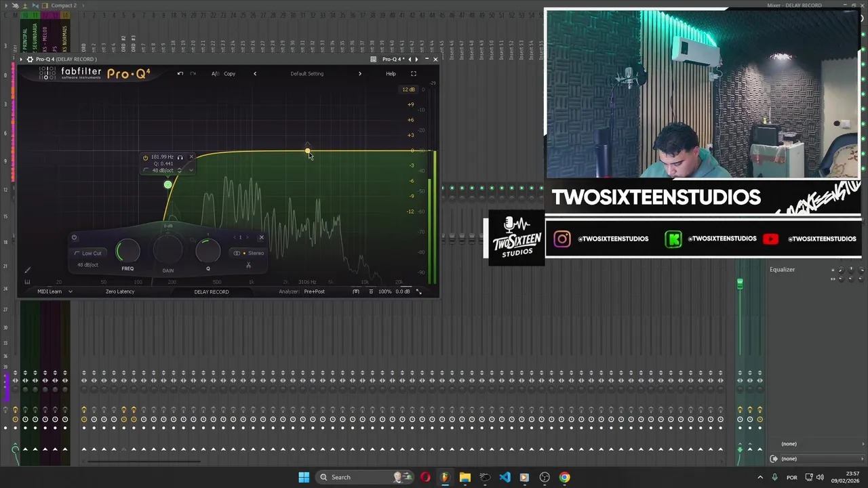The width and height of the screenshot is (868, 488).
Task: Toggle the A/B comparison state
Action: (x=215, y=73)
